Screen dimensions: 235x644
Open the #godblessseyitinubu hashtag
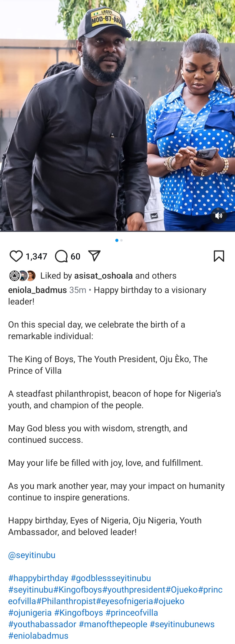[111, 578]
